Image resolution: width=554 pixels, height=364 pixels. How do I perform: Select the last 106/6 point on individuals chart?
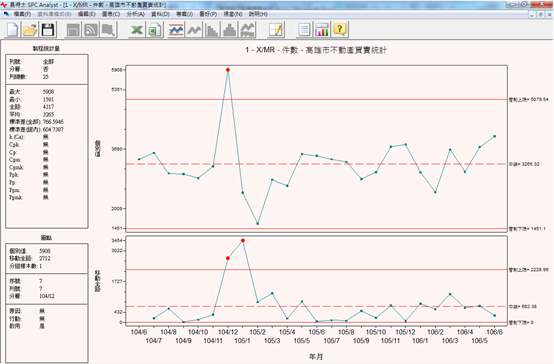click(495, 136)
